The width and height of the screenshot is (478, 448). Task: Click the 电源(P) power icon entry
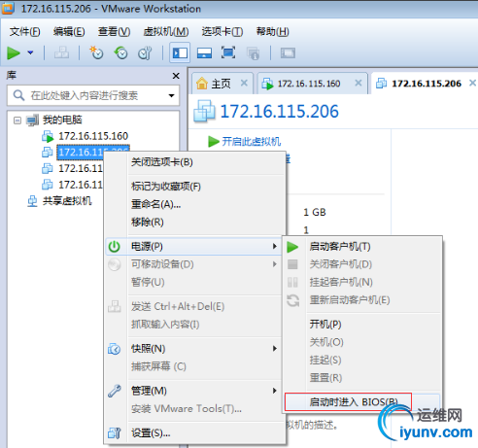point(114,247)
